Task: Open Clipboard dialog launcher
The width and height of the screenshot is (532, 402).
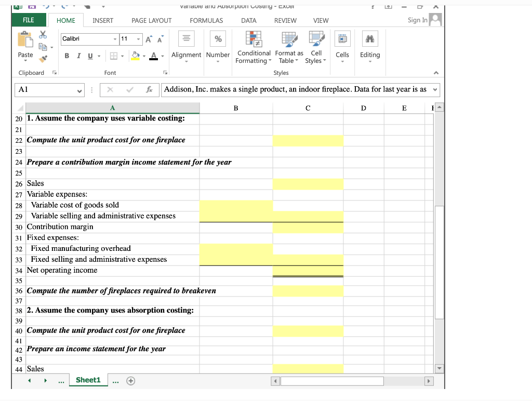Action: point(54,73)
